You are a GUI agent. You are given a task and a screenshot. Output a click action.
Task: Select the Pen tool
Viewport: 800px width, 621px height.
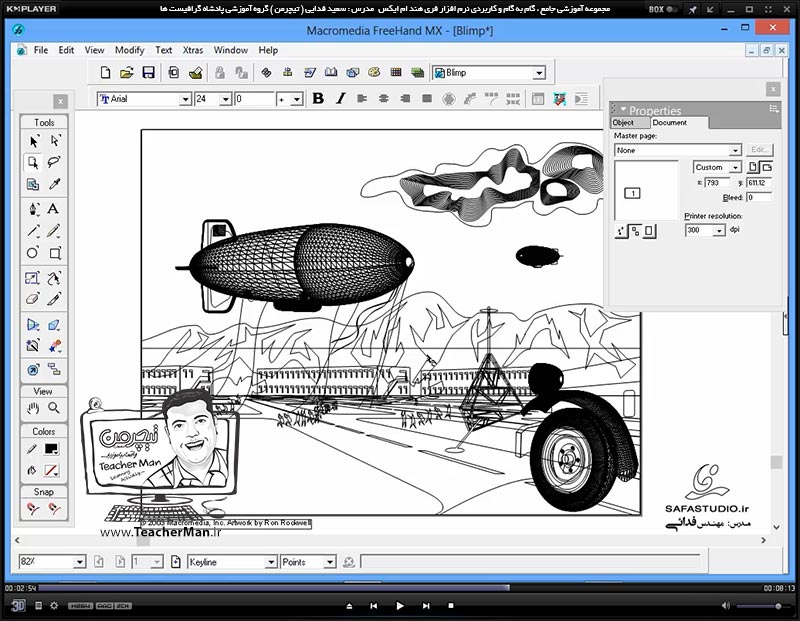(x=34, y=209)
